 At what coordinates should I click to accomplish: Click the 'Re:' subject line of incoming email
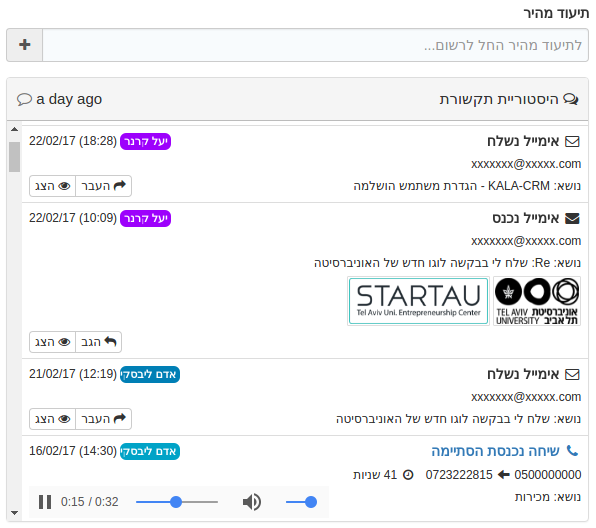447,263
